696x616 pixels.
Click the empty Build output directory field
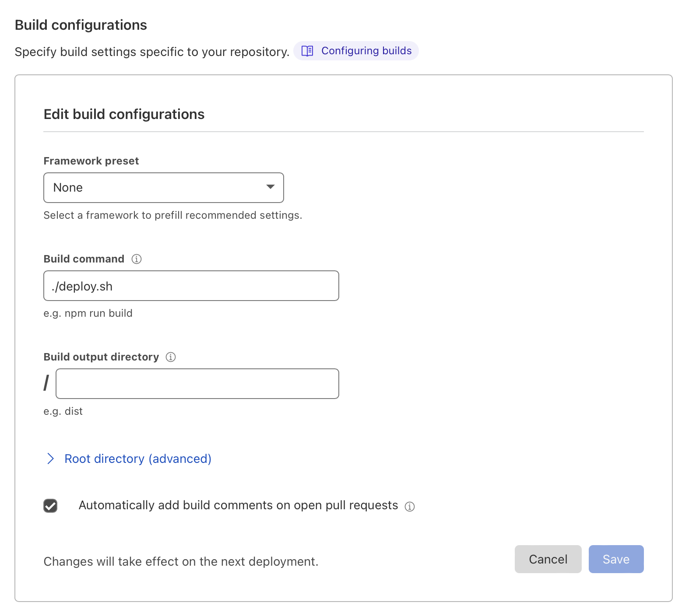(x=197, y=384)
